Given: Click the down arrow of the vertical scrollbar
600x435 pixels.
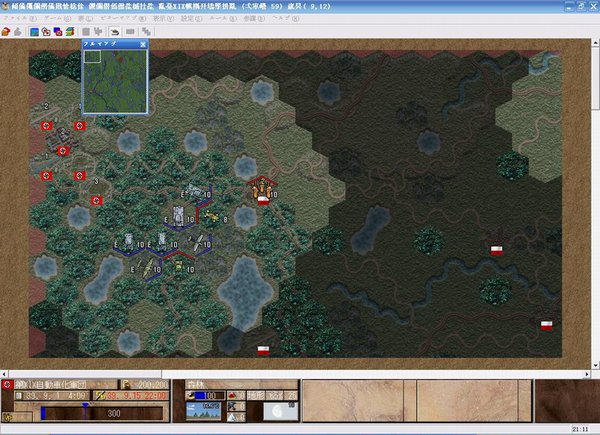Looking at the screenshot, I should coord(595,365).
